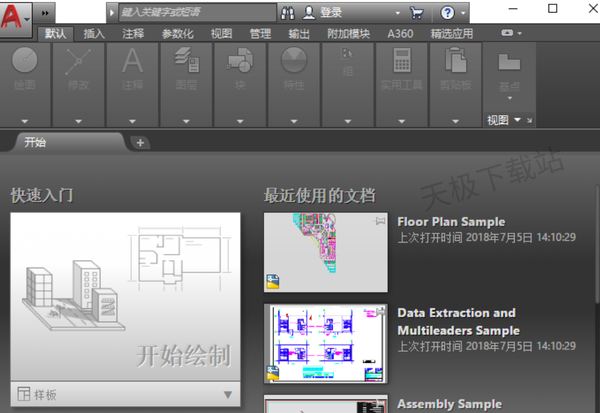Switch to the 插入 ribbon tab
The image size is (600, 413).
pos(94,33)
